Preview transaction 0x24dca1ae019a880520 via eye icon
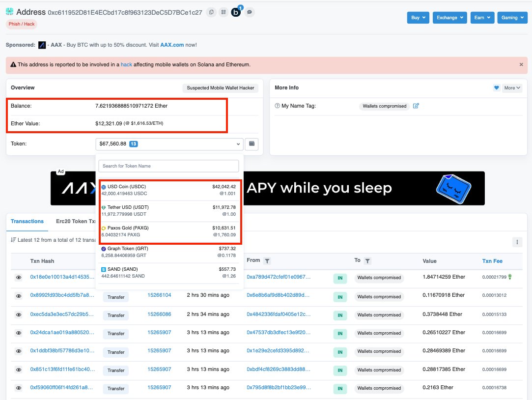 pos(19,333)
